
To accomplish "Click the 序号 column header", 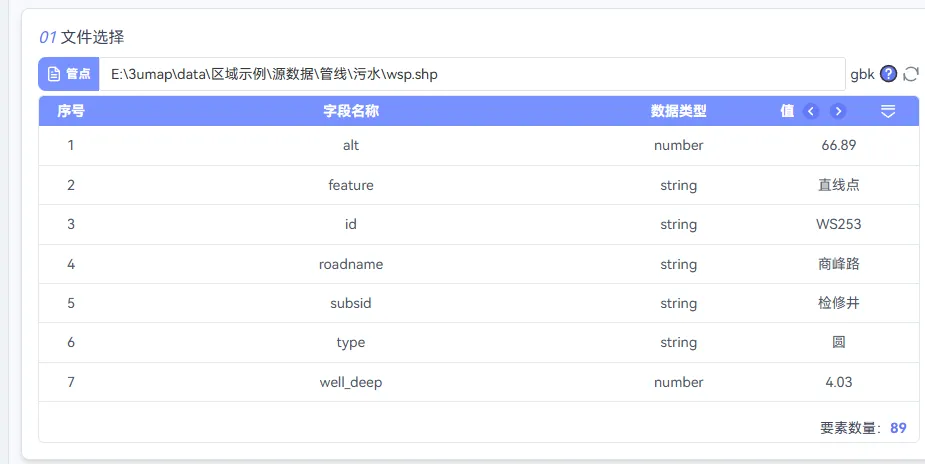I will (71, 111).
